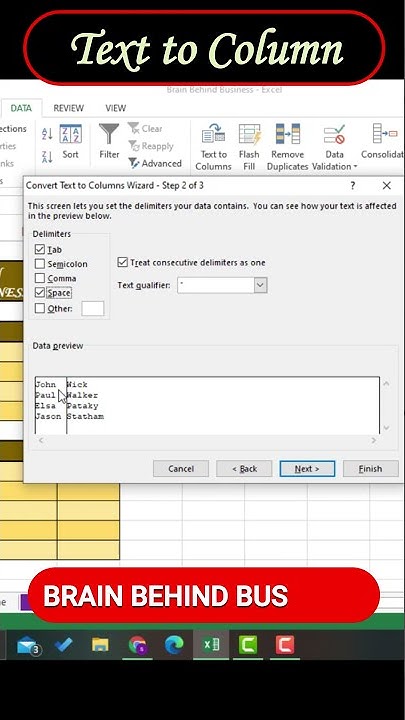Select 'Wick' in data preview
Viewport: 405px width, 720px height.
(77, 384)
